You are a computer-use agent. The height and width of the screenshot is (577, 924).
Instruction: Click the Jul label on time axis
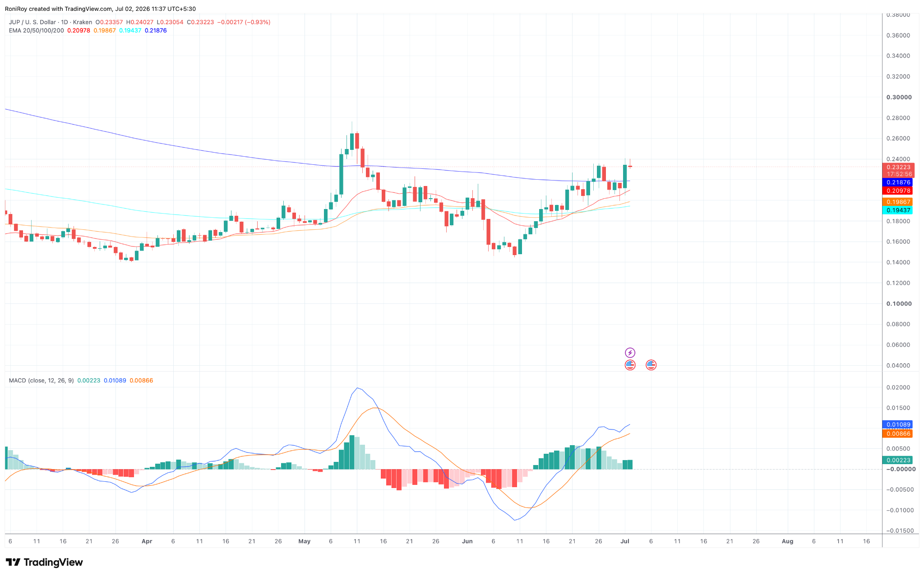click(625, 541)
